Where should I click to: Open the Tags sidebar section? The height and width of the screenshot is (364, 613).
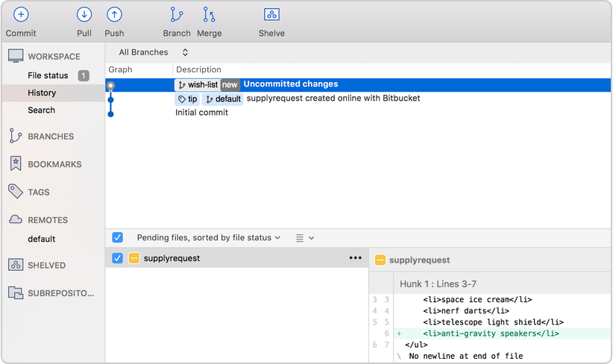click(39, 192)
